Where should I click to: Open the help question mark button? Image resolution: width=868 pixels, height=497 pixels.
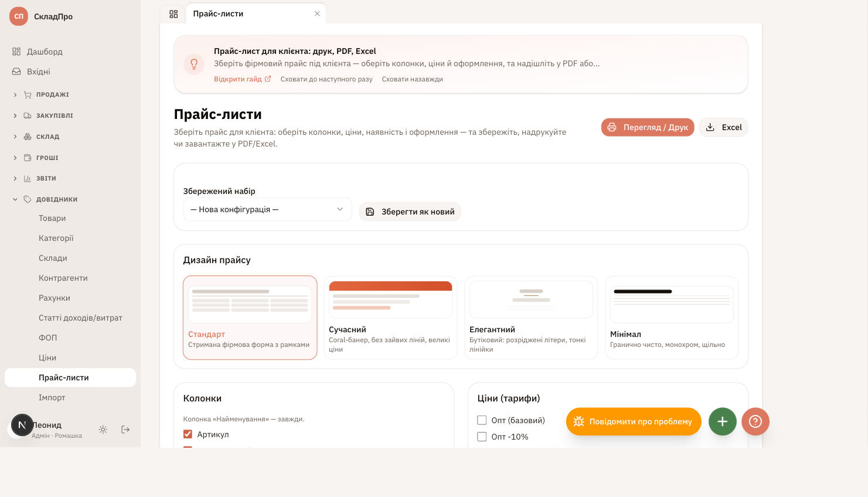coord(755,421)
